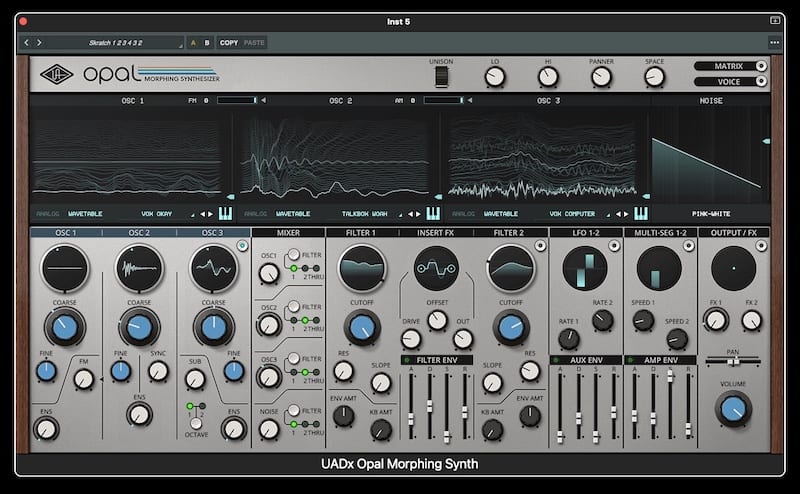Open the Vox Computer wavetable selector
Viewport: 800px width, 494px height.
coord(572,214)
